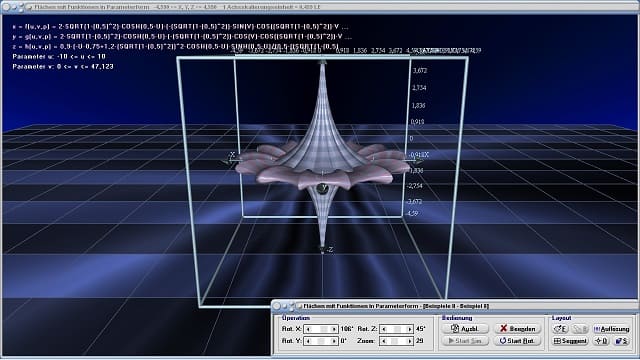
Task: Click the 3D parametric surface plot
Action: pyautogui.click(x=322, y=158)
